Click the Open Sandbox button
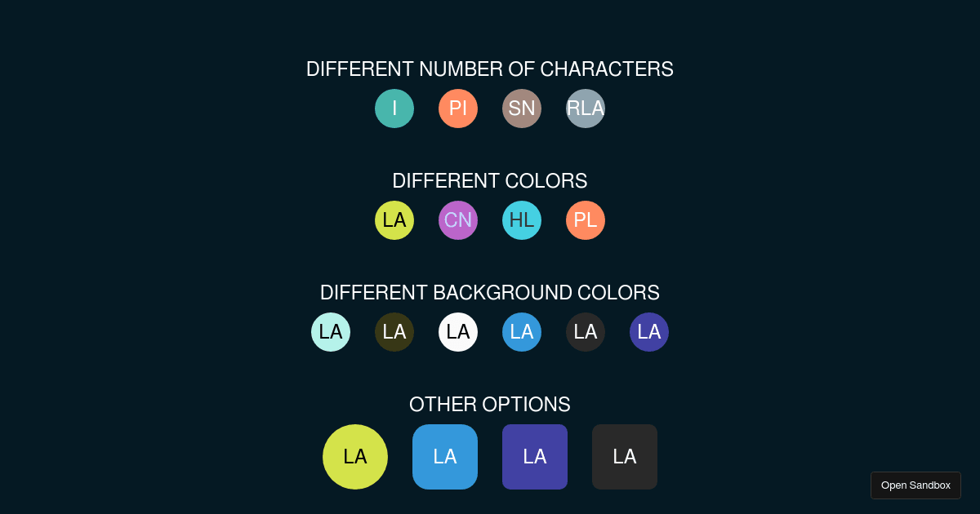 (915, 485)
